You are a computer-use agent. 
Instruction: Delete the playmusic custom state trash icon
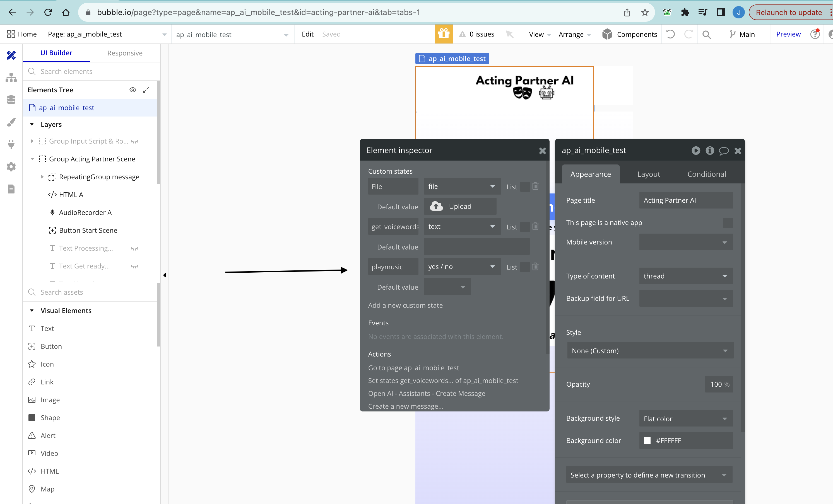click(x=535, y=266)
